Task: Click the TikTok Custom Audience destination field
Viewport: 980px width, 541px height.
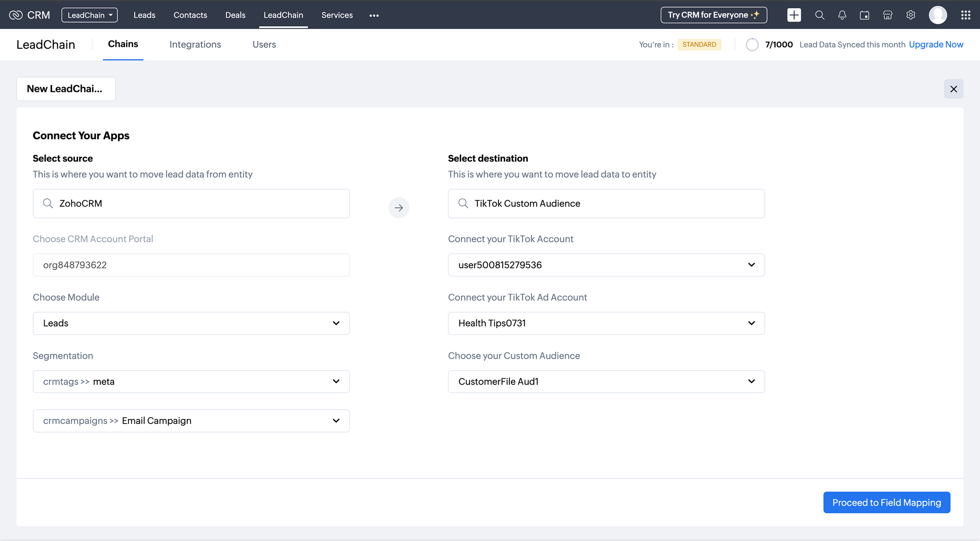Action: click(606, 203)
